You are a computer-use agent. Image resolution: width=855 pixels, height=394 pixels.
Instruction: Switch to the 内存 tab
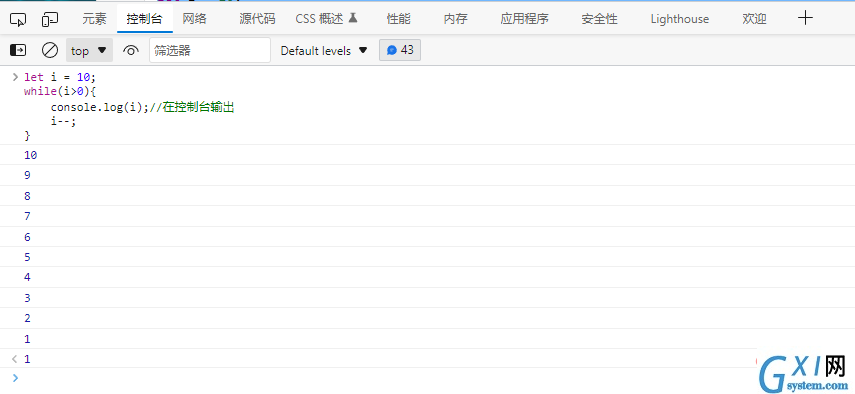[x=455, y=19]
